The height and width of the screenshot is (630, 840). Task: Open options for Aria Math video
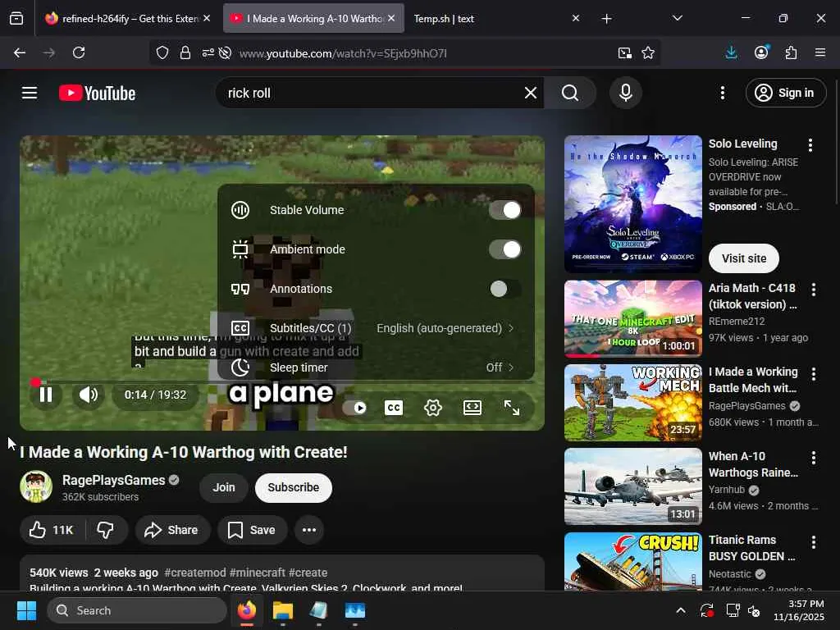point(813,290)
